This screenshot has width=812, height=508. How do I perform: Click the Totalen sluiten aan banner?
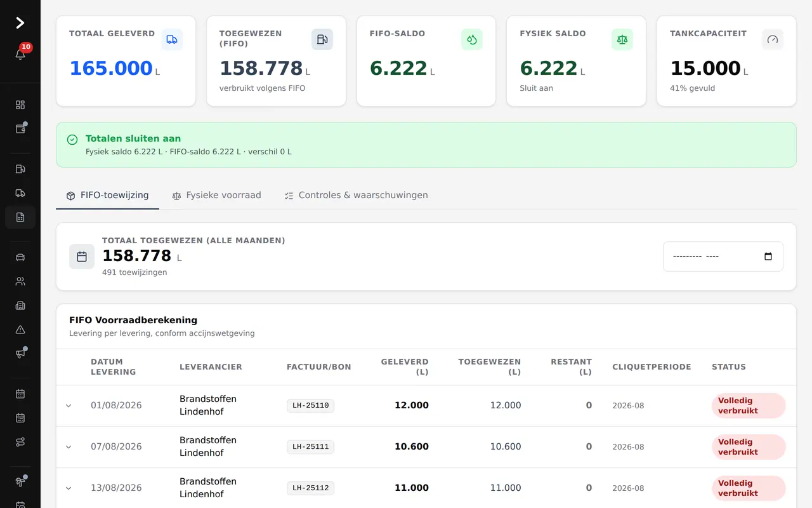click(426, 145)
